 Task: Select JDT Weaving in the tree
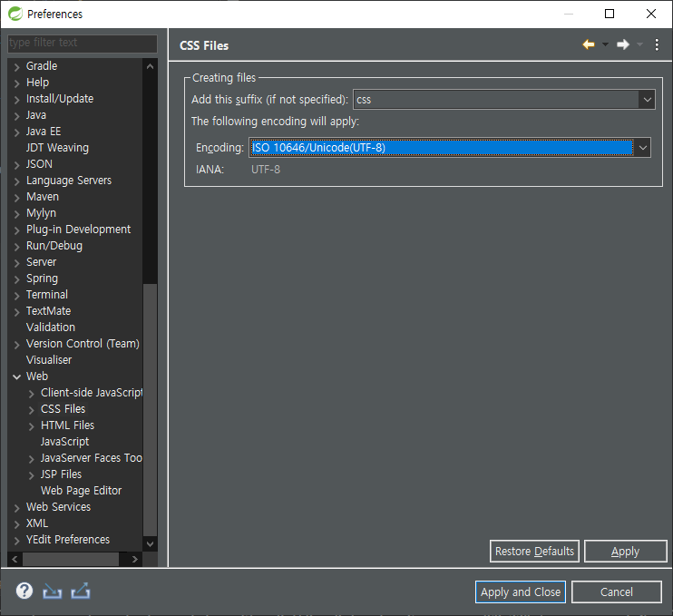coord(57,148)
